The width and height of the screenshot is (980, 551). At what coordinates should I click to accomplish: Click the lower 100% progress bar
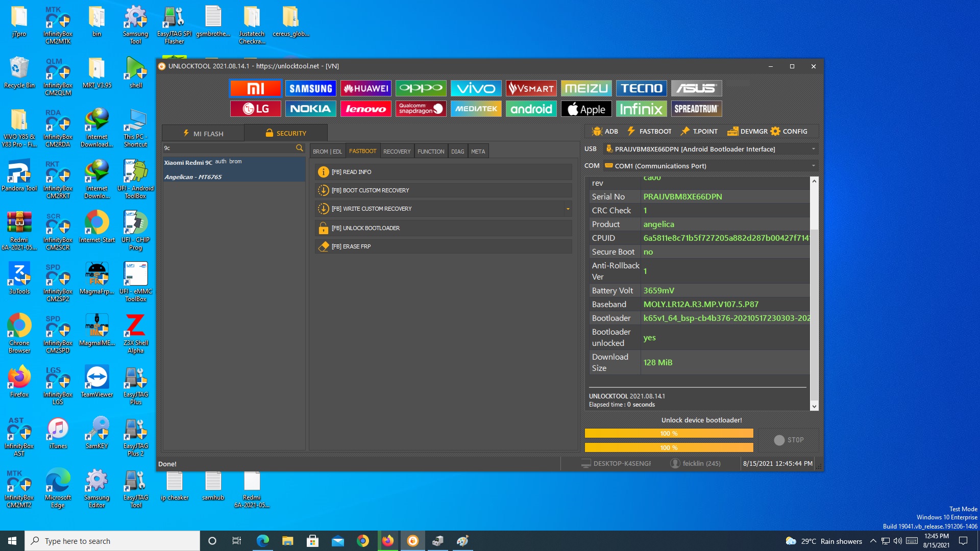(669, 447)
